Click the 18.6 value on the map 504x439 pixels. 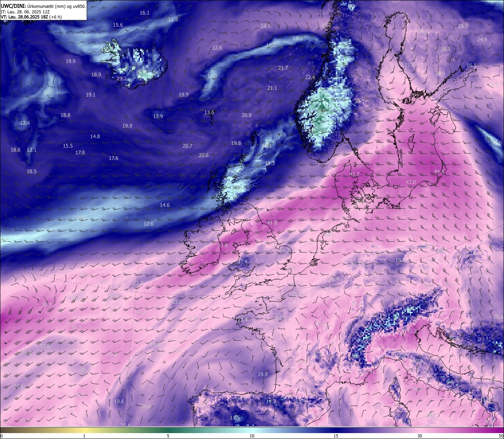click(x=15, y=150)
